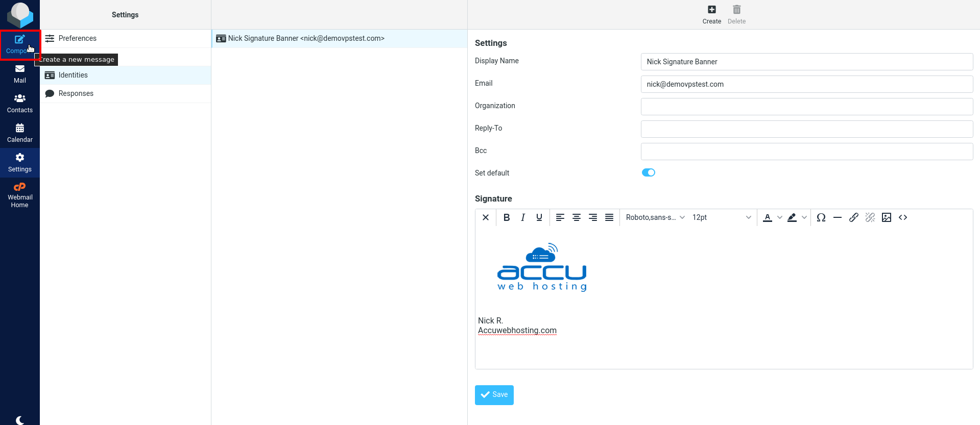This screenshot has width=980, height=425.
Task: Open the 12pt font size dropdown
Action: (x=722, y=217)
